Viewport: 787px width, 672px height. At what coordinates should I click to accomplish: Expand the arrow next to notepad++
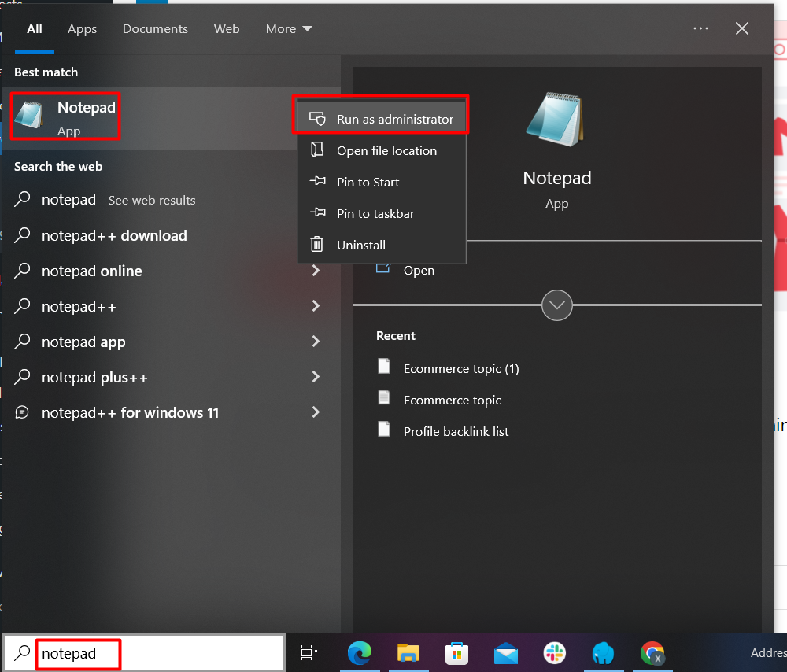(316, 305)
